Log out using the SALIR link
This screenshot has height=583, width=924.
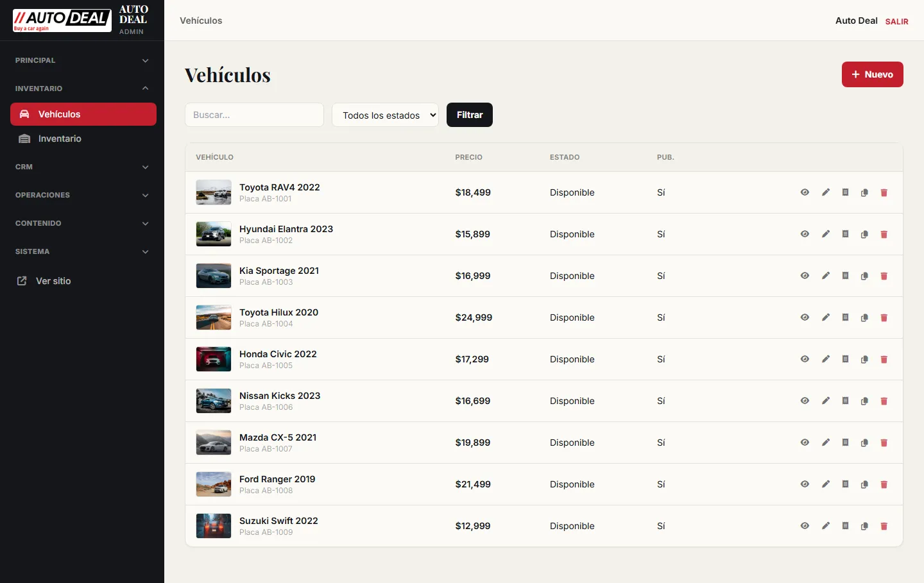click(897, 21)
